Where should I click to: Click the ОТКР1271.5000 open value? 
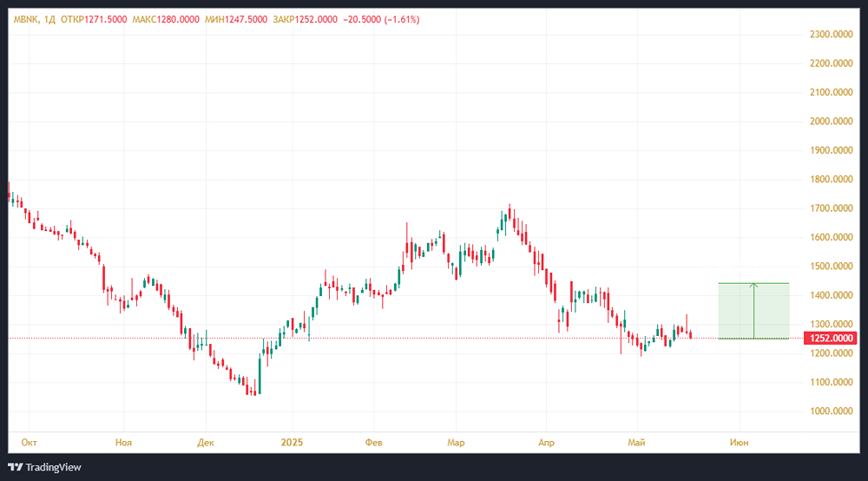coord(94,19)
